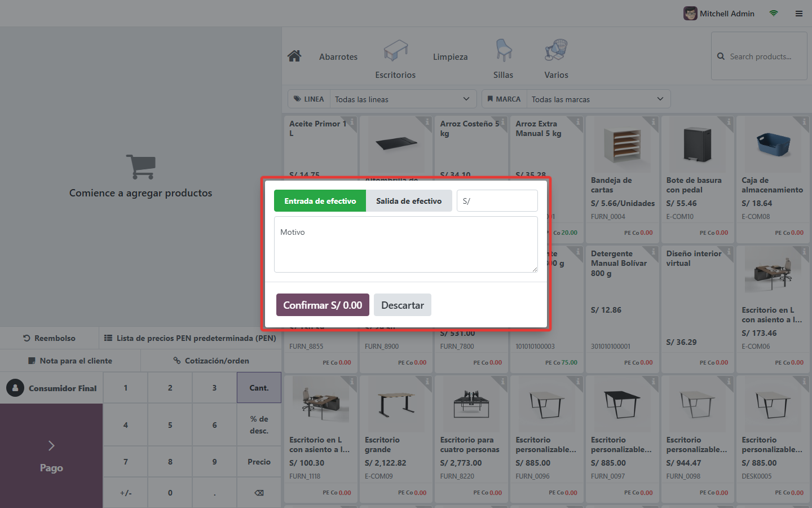Tap the +/- numpad key
Viewport: 812px width, 508px height.
coord(125,493)
